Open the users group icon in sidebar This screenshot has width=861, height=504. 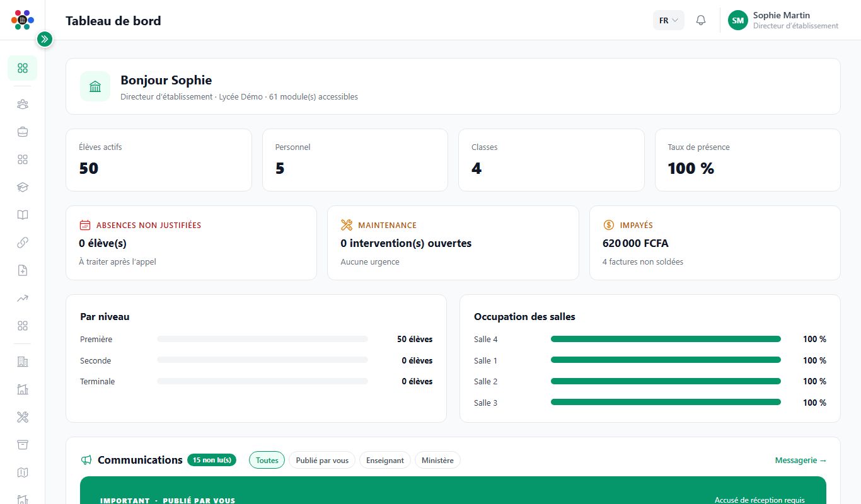click(x=23, y=104)
